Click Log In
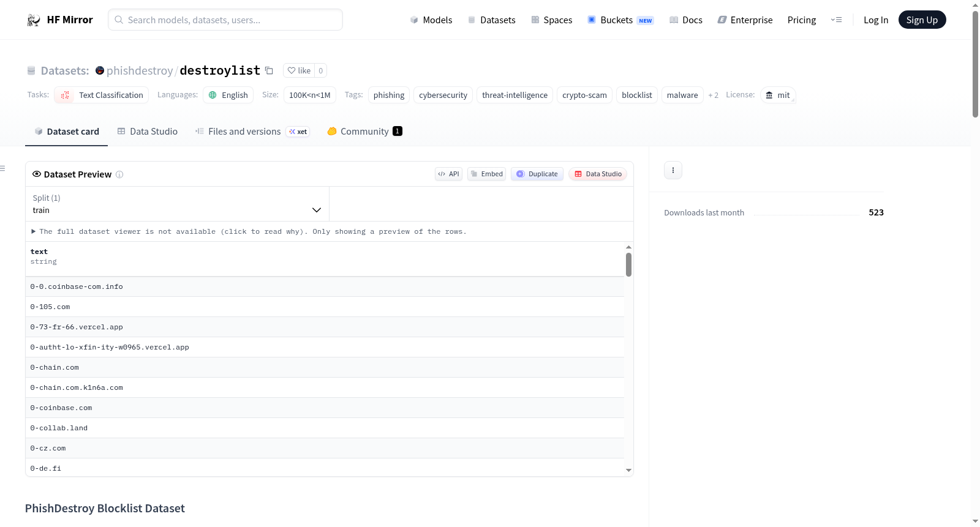The image size is (980, 527). pyautogui.click(x=875, y=20)
